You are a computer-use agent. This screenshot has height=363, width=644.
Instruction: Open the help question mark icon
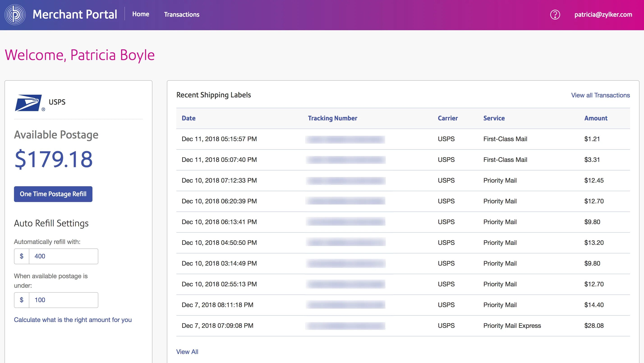click(555, 14)
